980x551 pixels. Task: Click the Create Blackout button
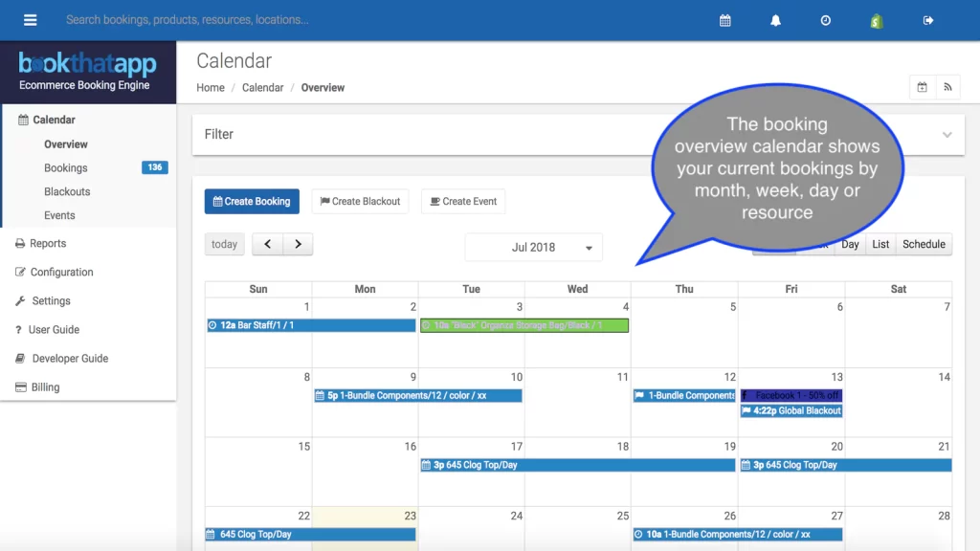pos(360,201)
